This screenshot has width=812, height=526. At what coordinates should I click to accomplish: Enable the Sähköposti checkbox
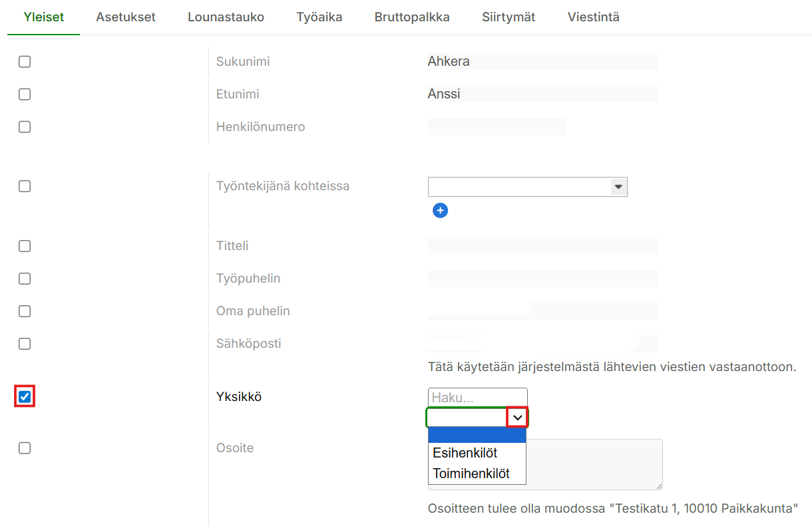click(x=25, y=344)
